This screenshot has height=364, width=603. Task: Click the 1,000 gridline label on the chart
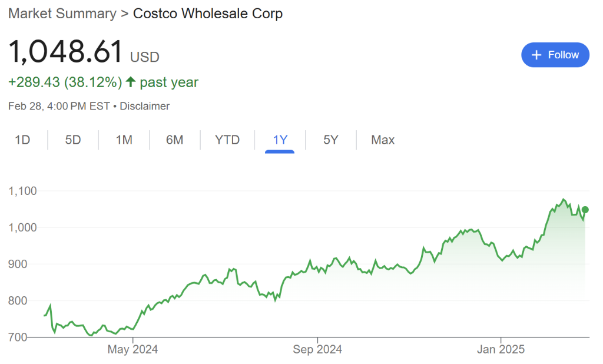(x=23, y=227)
